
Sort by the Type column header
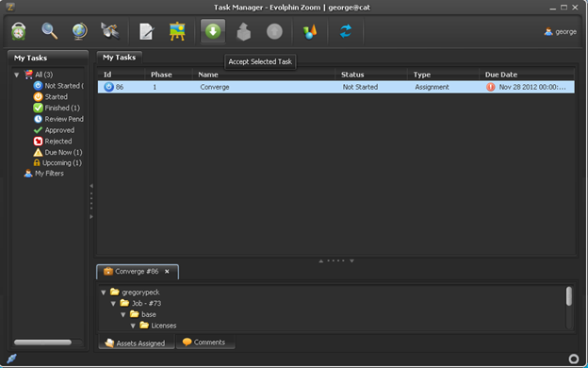coord(443,75)
